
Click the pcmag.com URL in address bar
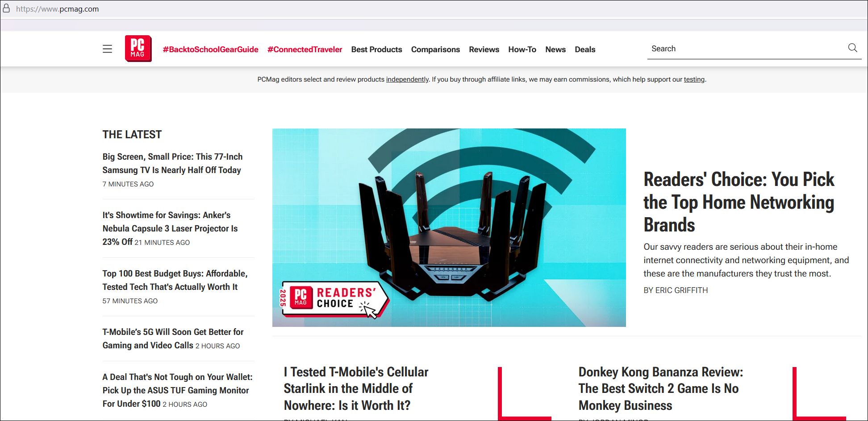(57, 9)
